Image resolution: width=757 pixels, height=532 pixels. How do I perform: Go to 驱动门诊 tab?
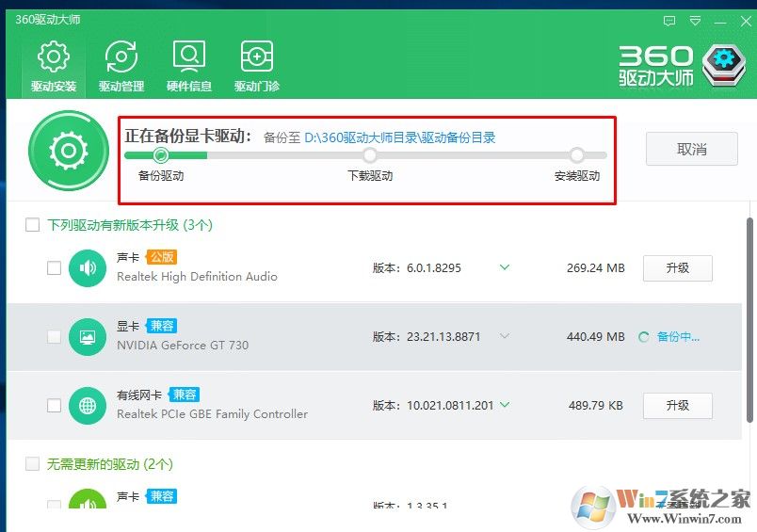click(256, 67)
